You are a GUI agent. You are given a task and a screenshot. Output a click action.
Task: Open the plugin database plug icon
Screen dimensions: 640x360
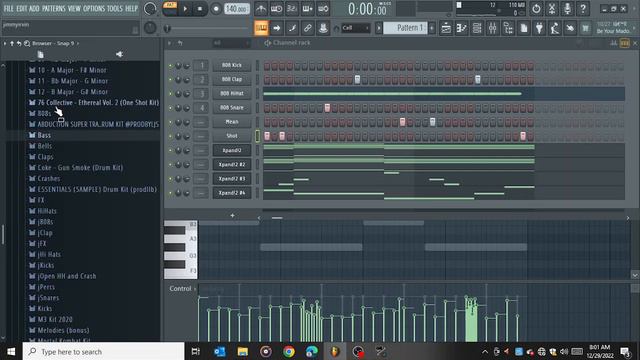click(539, 28)
